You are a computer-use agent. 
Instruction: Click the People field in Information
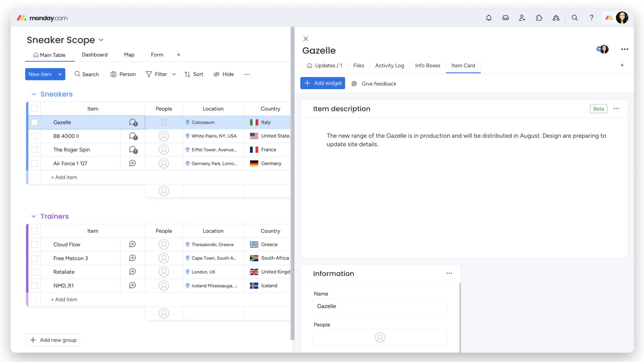[380, 337]
